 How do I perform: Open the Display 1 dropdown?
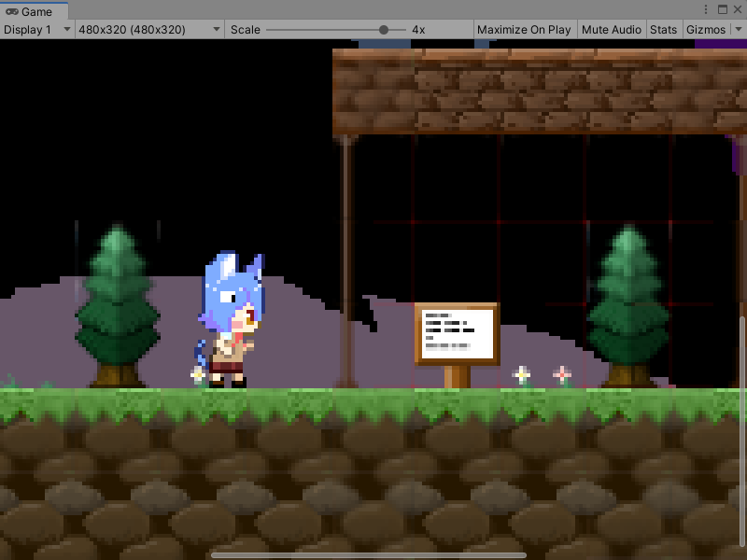point(37,29)
